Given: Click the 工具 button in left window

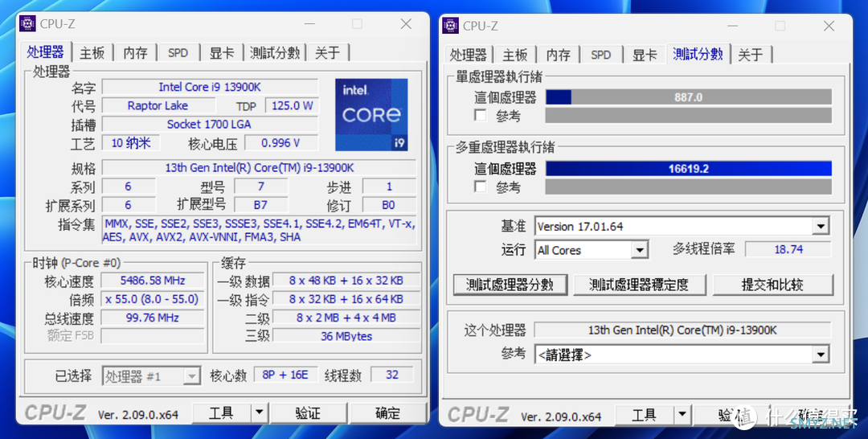Looking at the screenshot, I should 222,413.
